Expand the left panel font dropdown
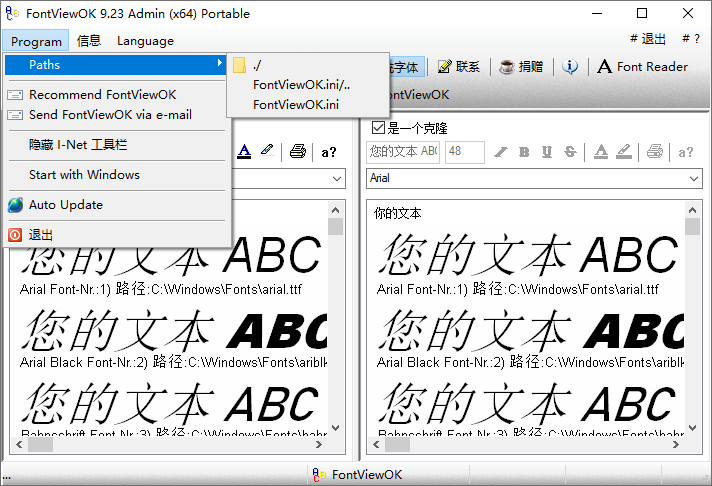Viewport: 712px width, 486px height. (336, 179)
